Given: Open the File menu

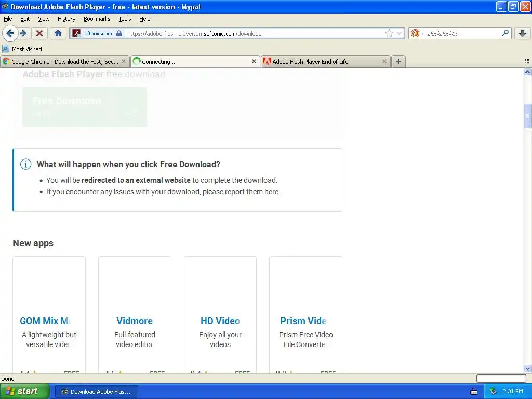Looking at the screenshot, I should (x=8, y=19).
